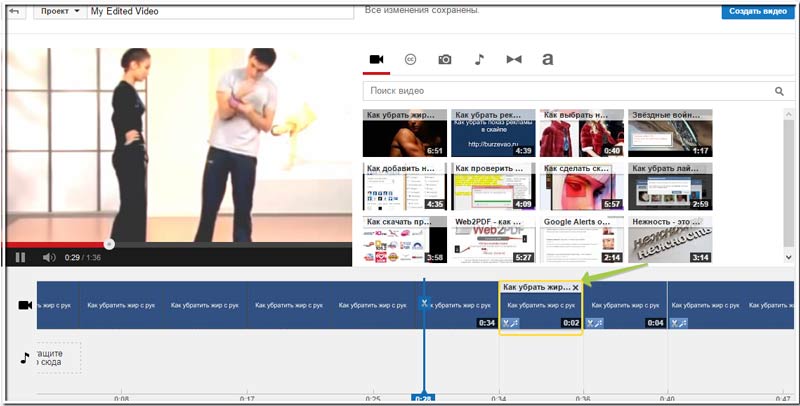Remove the selected clip with its X button

pos(575,287)
